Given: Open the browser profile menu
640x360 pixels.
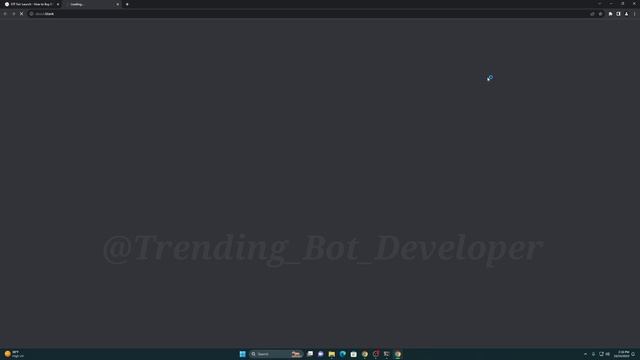Looking at the screenshot, I should point(627,14).
